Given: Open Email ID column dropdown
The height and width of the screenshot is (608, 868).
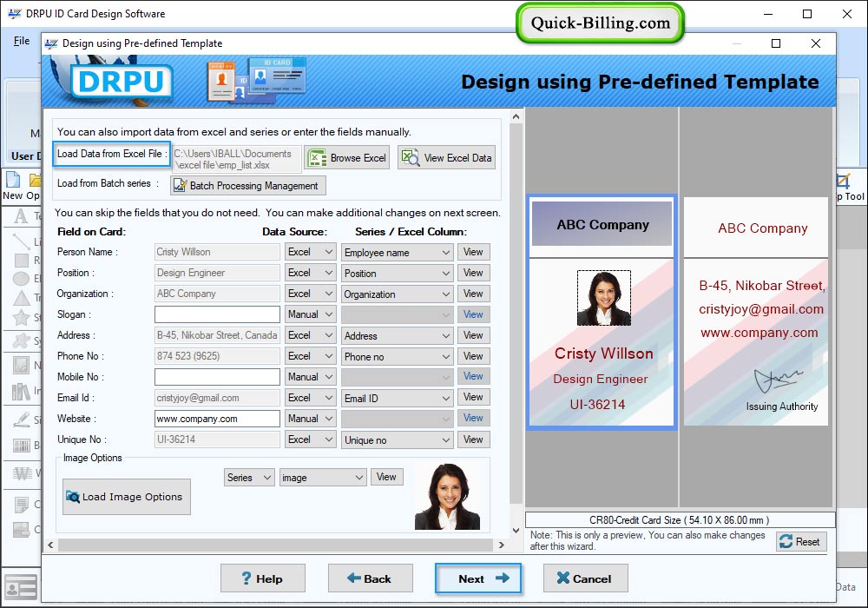Looking at the screenshot, I should (x=397, y=398).
